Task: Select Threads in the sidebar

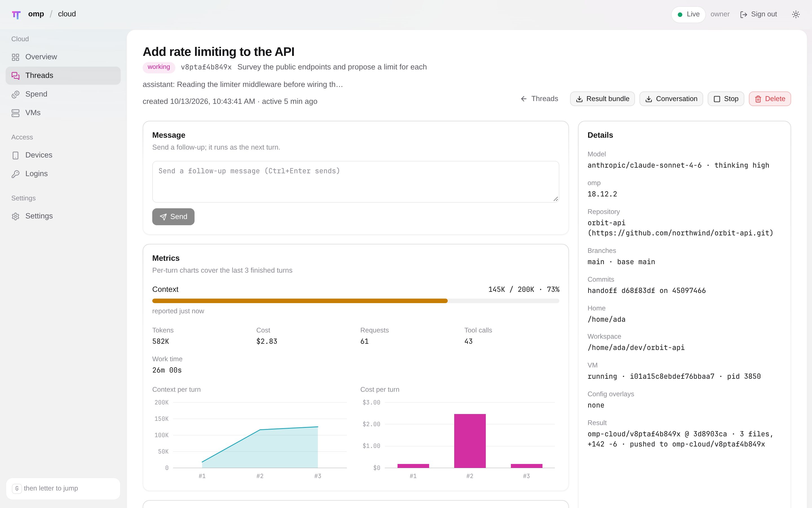Action: point(63,76)
